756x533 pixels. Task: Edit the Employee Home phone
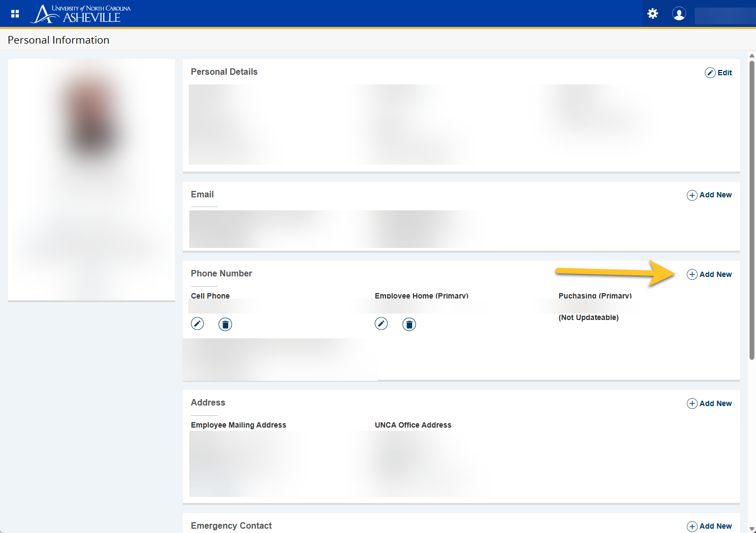(381, 324)
